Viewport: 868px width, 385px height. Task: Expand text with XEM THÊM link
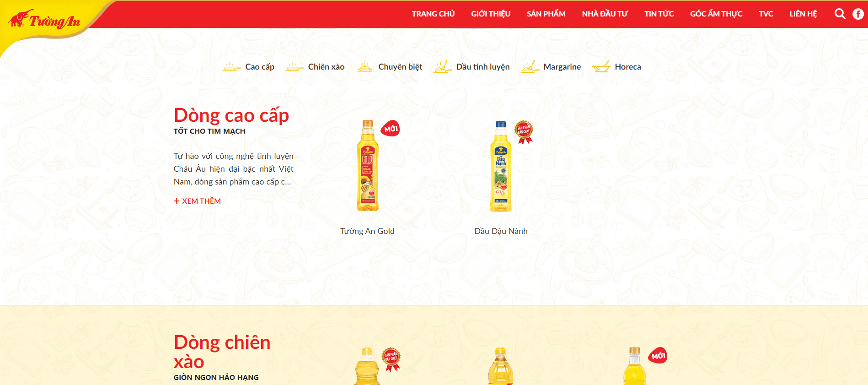tap(197, 201)
